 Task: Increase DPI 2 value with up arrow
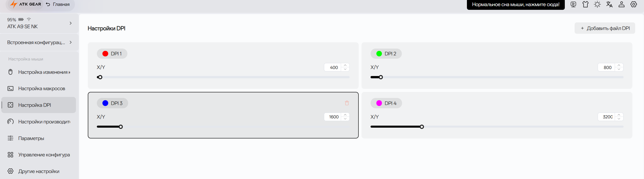tap(619, 65)
